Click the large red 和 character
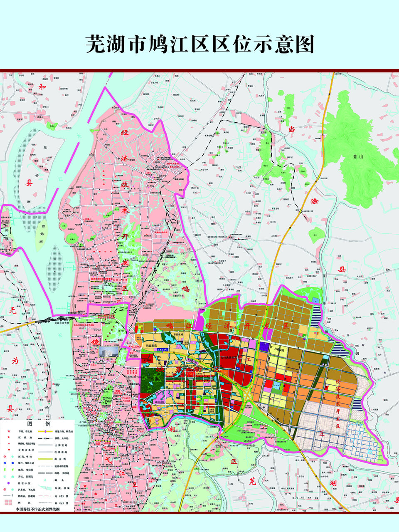The width and height of the screenshot is (399, 532). click(x=42, y=87)
